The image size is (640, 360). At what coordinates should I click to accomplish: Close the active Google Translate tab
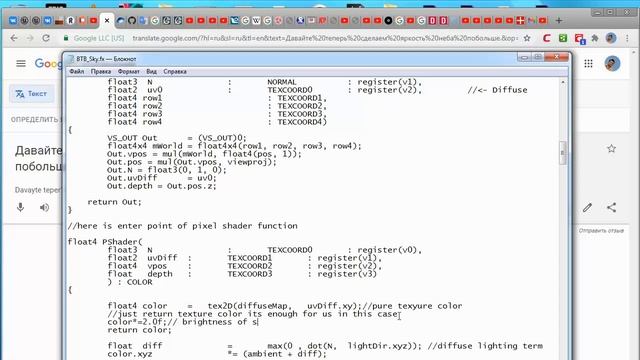point(107,20)
